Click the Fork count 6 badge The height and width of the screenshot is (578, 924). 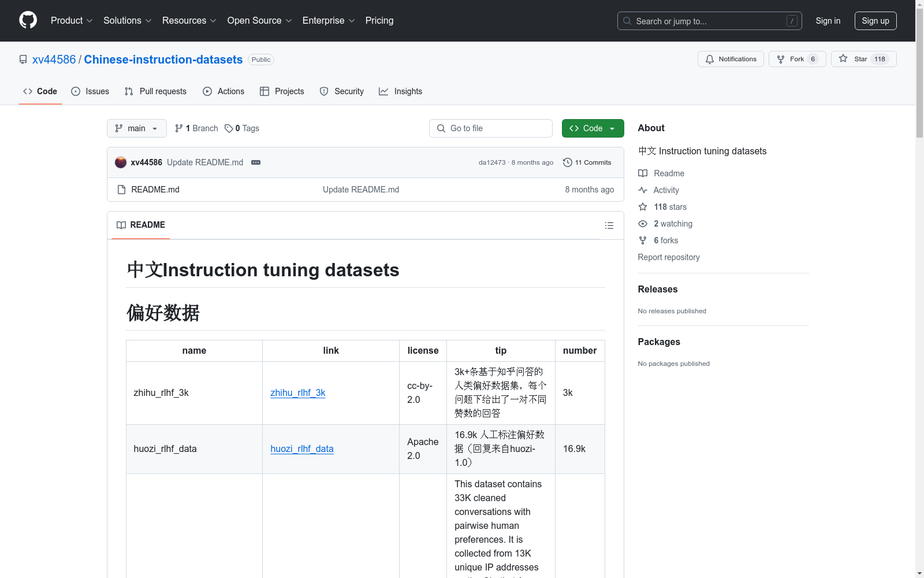coord(813,59)
